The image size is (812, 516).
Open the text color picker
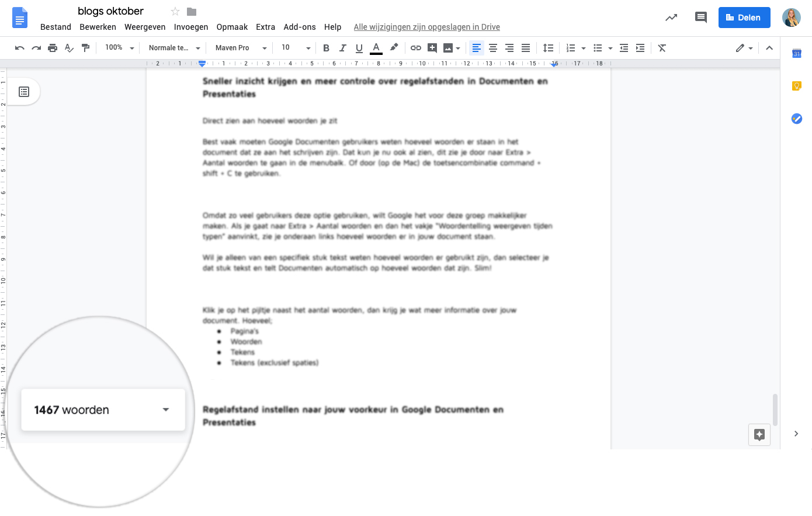coord(376,48)
